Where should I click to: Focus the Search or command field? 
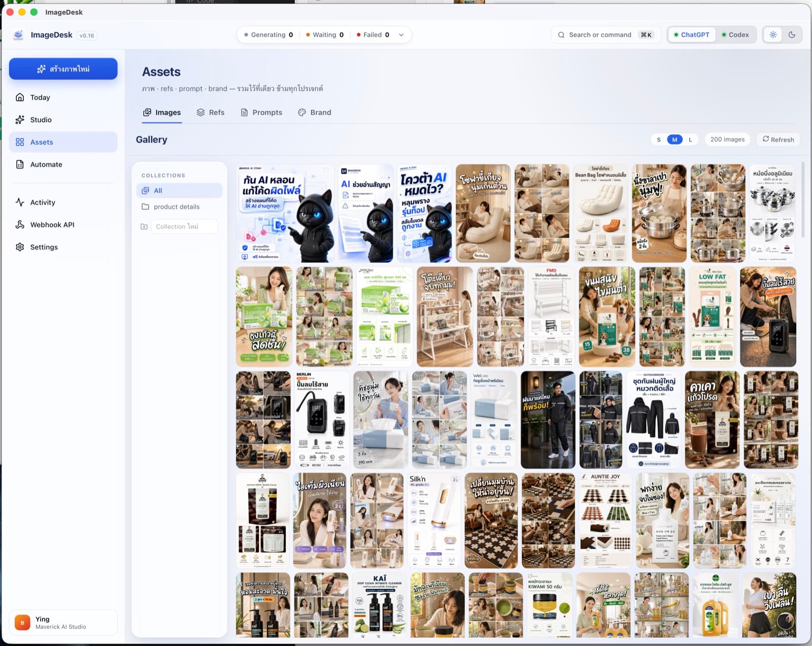pyautogui.click(x=605, y=35)
